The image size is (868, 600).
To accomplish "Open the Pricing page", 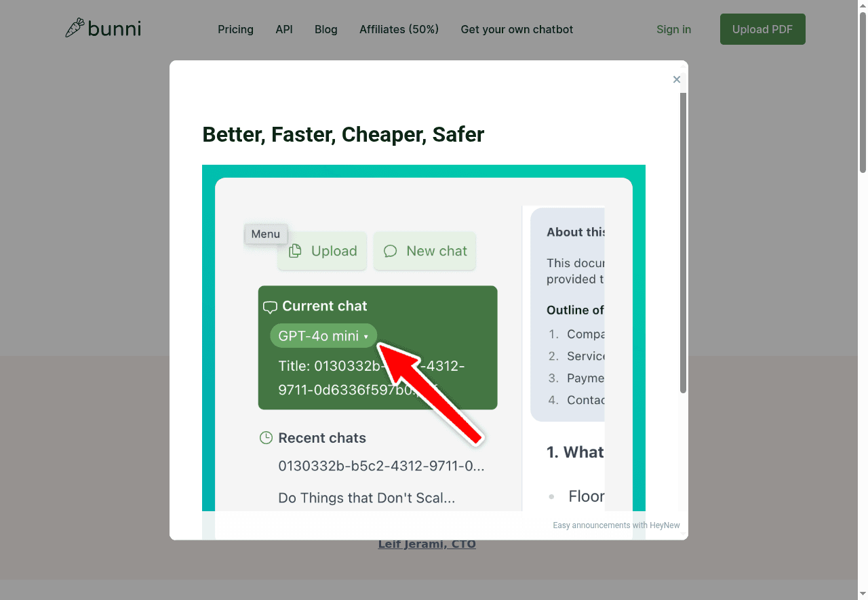I will click(235, 30).
